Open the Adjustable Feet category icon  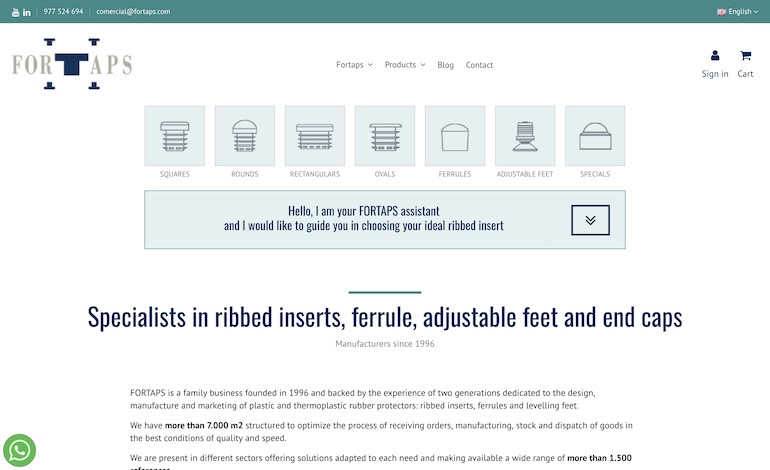[525, 136]
